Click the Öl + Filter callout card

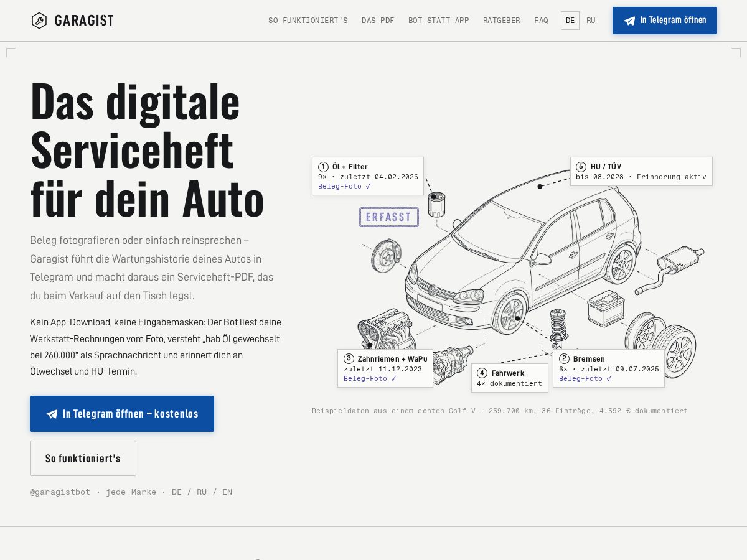pyautogui.click(x=368, y=176)
